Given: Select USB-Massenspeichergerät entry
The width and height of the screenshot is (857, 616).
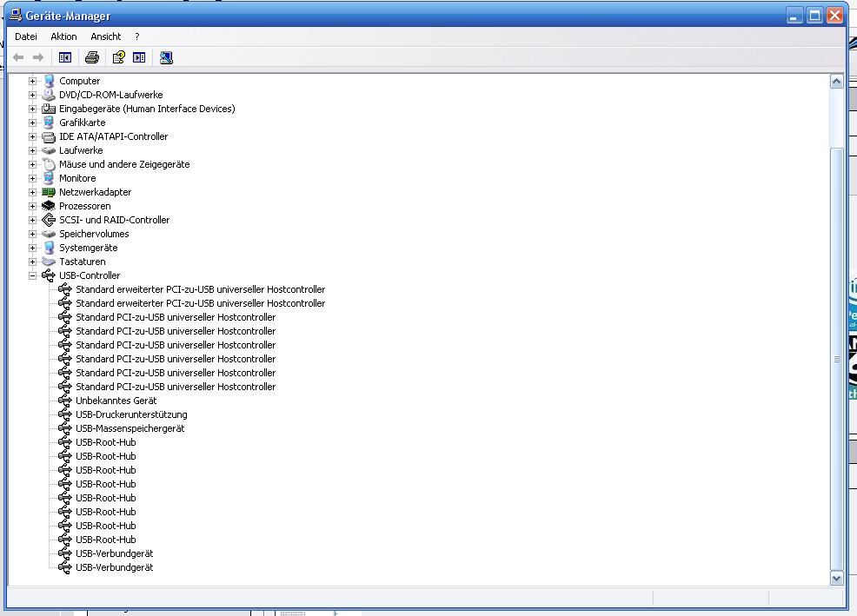Looking at the screenshot, I should (x=130, y=428).
